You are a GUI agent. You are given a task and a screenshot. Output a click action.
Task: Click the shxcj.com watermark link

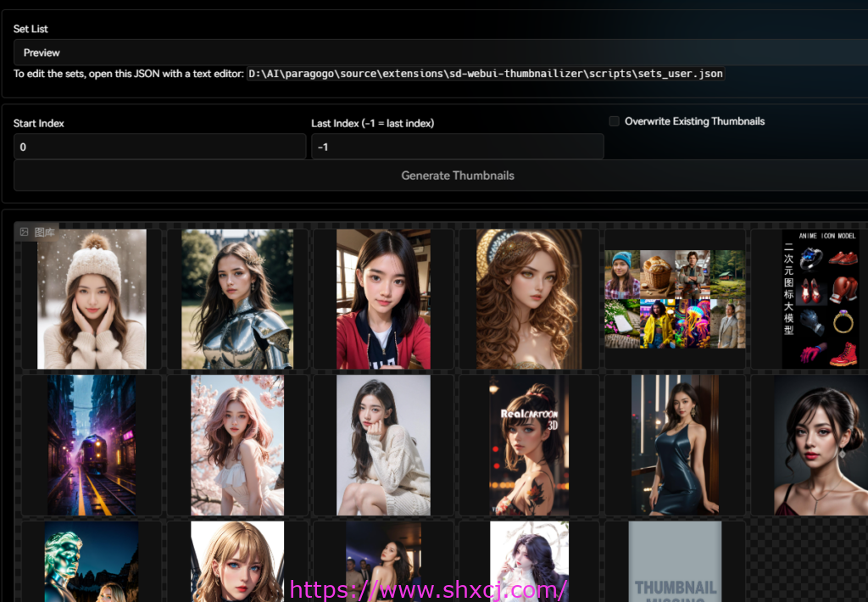[x=429, y=589]
